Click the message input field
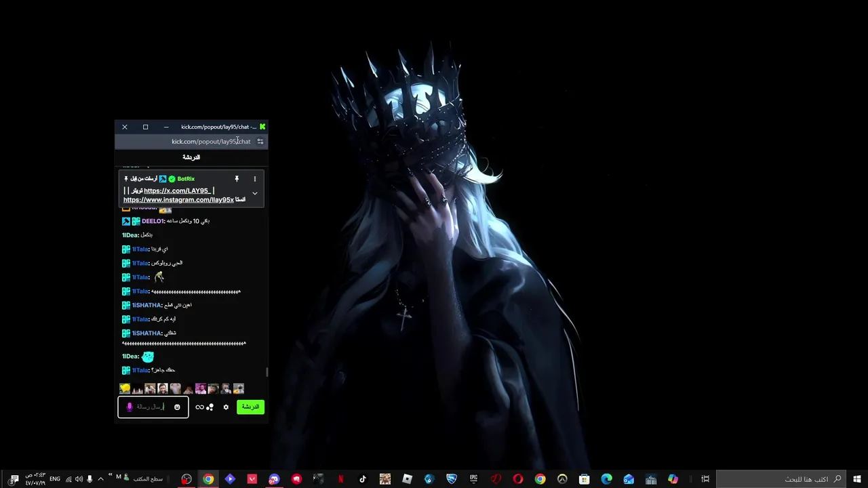 click(153, 407)
